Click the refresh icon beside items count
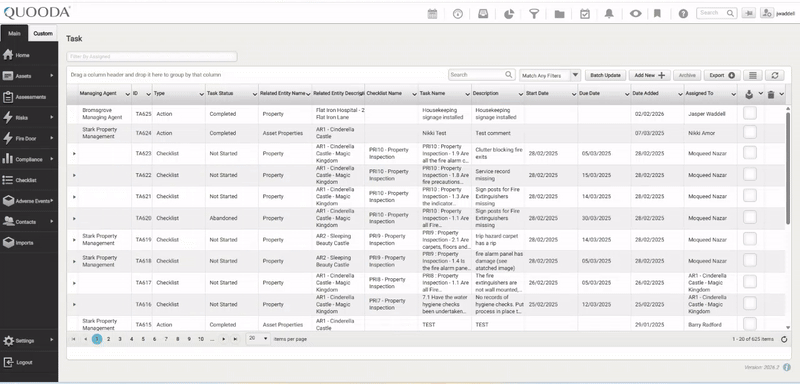Image resolution: width=800 pixels, height=384 pixels. 784,339
